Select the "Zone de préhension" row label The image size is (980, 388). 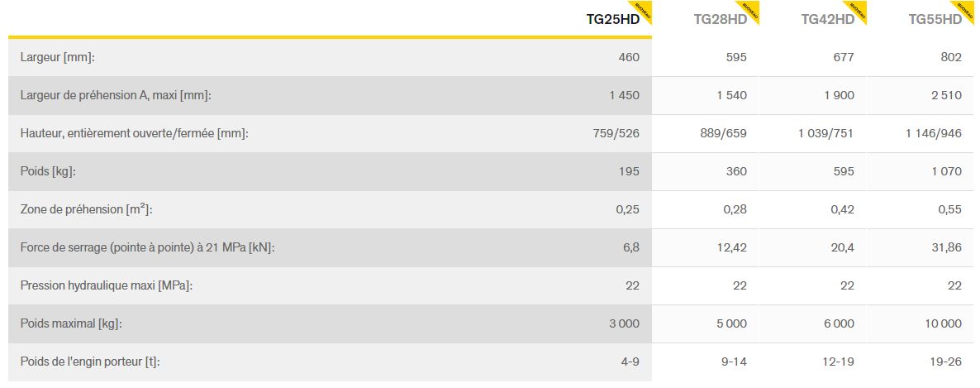click(x=86, y=209)
